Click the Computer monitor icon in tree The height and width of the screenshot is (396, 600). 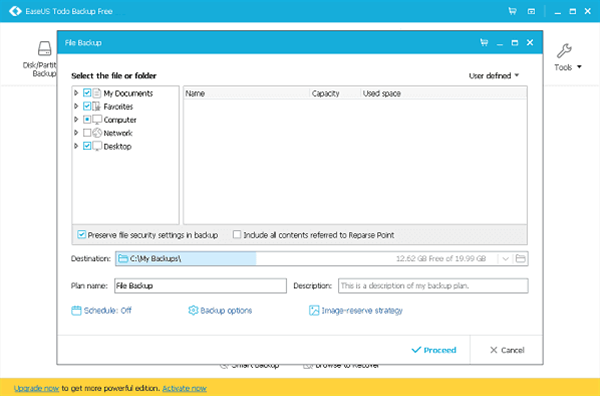97,120
